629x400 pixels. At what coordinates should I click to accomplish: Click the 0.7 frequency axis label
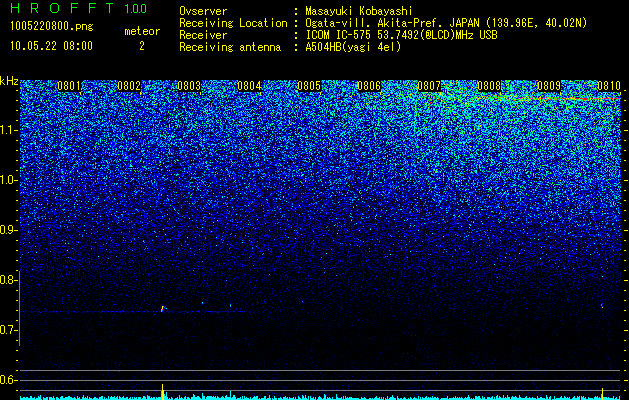point(9,330)
